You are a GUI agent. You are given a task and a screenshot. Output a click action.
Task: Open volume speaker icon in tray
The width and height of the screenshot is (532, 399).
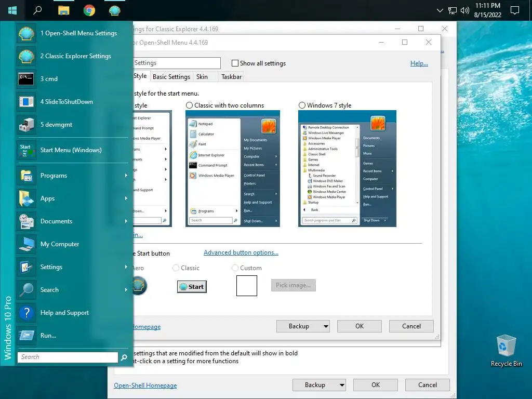click(x=465, y=10)
